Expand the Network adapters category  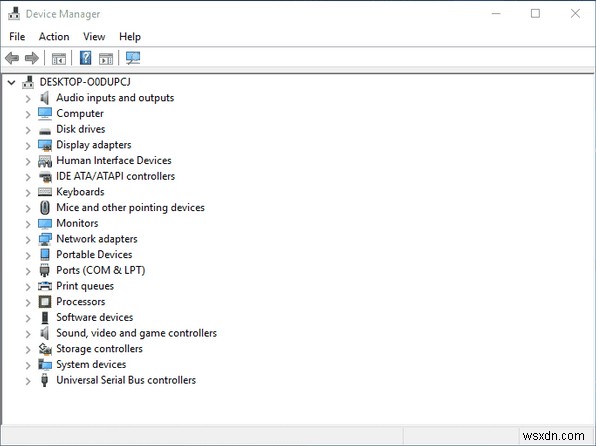pos(28,240)
